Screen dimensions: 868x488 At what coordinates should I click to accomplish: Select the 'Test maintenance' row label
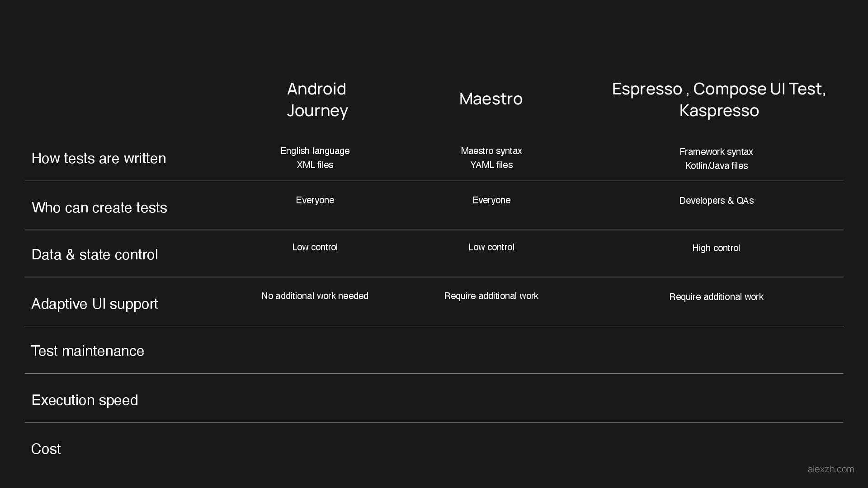[87, 351]
